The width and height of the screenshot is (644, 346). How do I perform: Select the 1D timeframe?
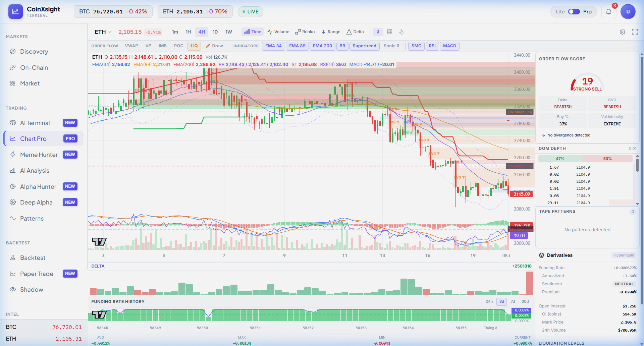(x=215, y=32)
